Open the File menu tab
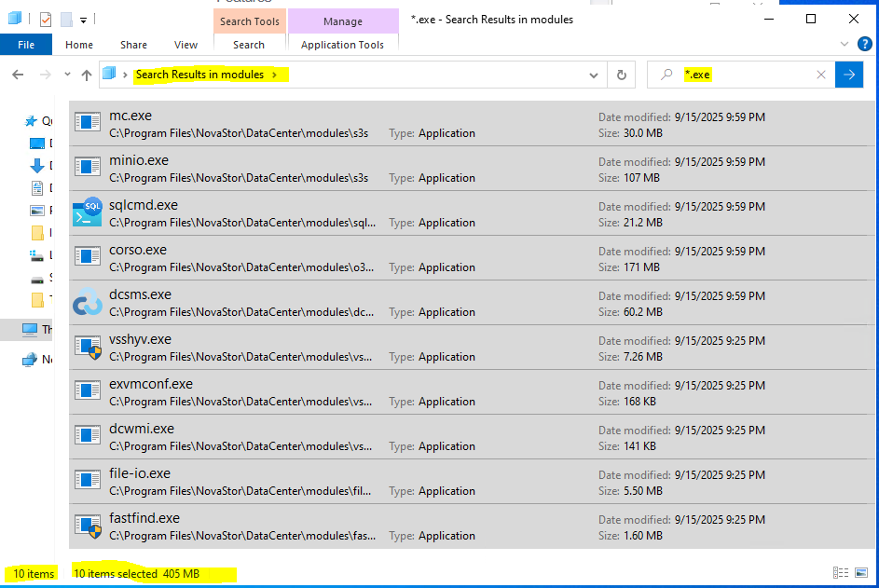 click(26, 45)
